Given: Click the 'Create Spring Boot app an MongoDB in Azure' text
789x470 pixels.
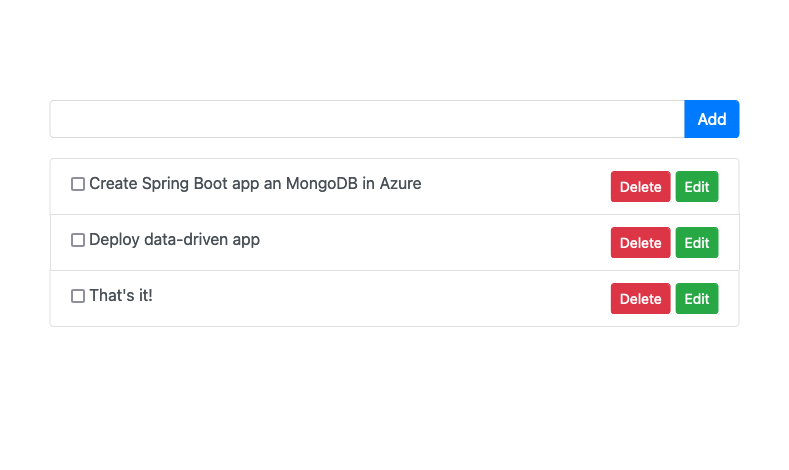Looking at the screenshot, I should pos(255,184).
